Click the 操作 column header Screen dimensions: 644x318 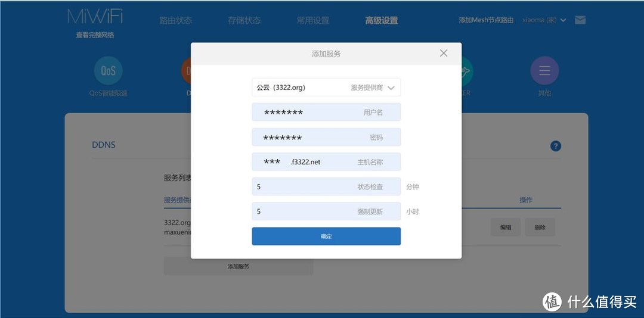[526, 200]
